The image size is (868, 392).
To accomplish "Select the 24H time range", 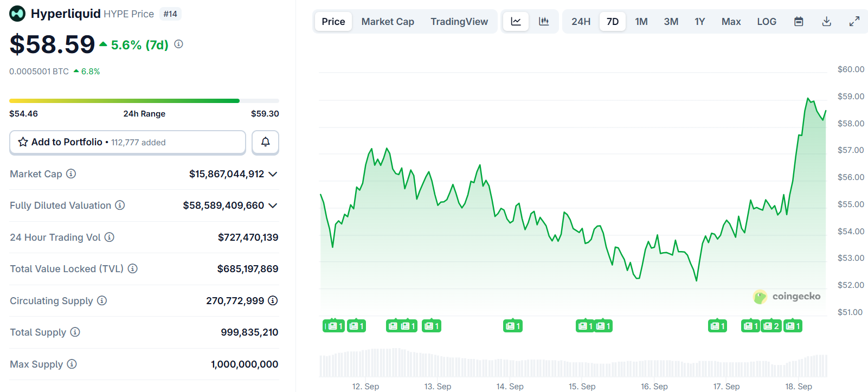I will [581, 22].
